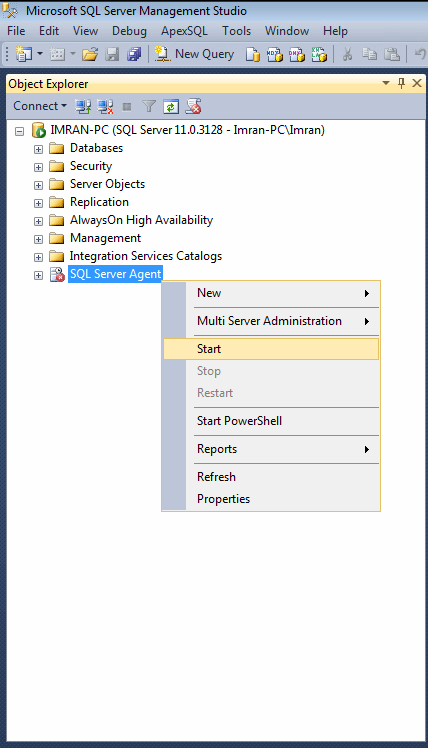Select AlwaysOn High Availability tree item

141,220
